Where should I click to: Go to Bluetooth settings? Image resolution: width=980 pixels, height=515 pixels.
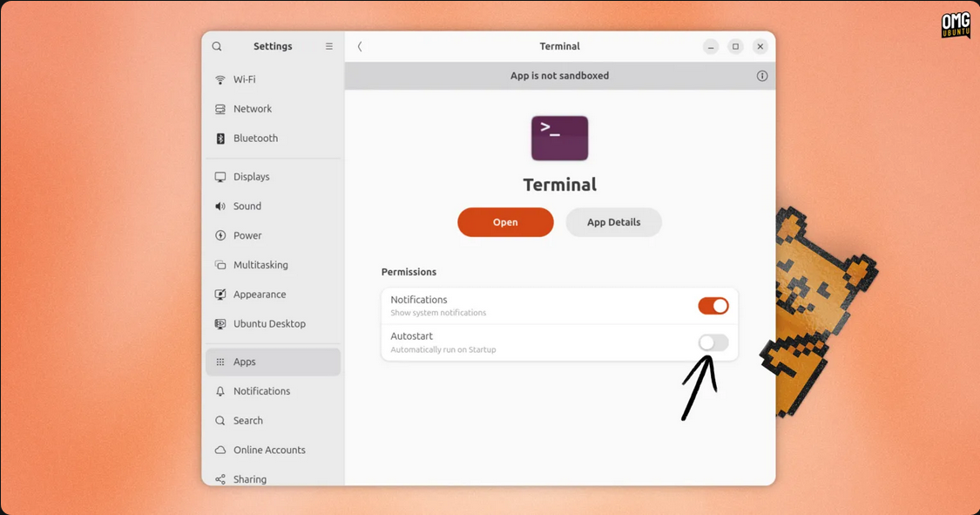274,139
